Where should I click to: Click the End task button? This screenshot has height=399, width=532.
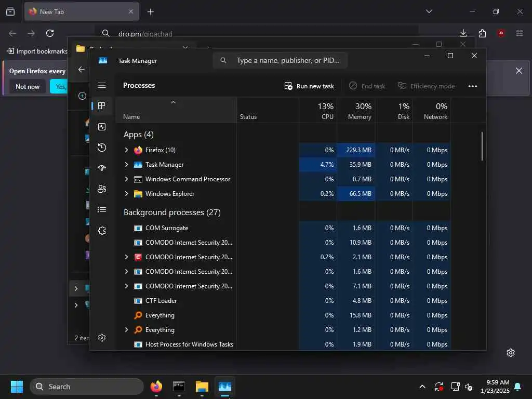[x=367, y=86]
